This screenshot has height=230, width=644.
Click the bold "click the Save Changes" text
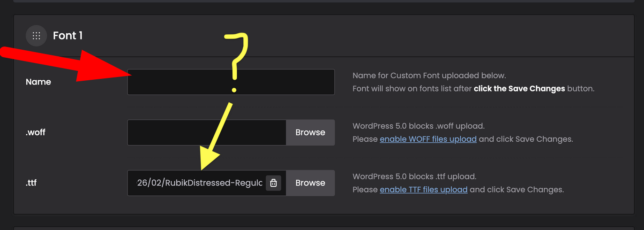coord(519,88)
